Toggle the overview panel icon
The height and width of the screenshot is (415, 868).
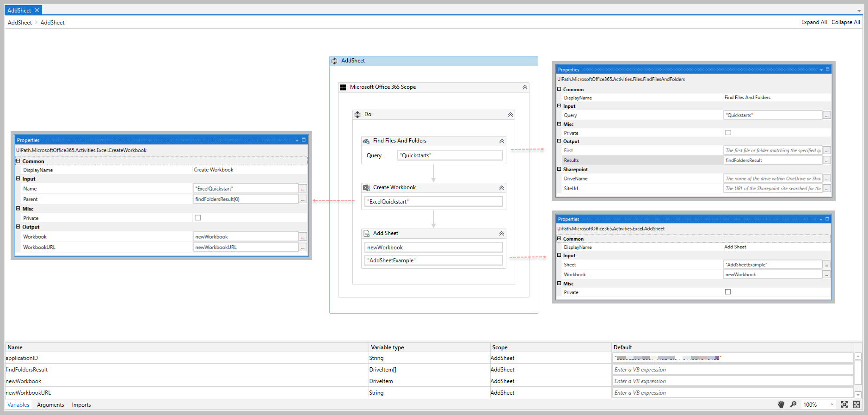click(856, 404)
